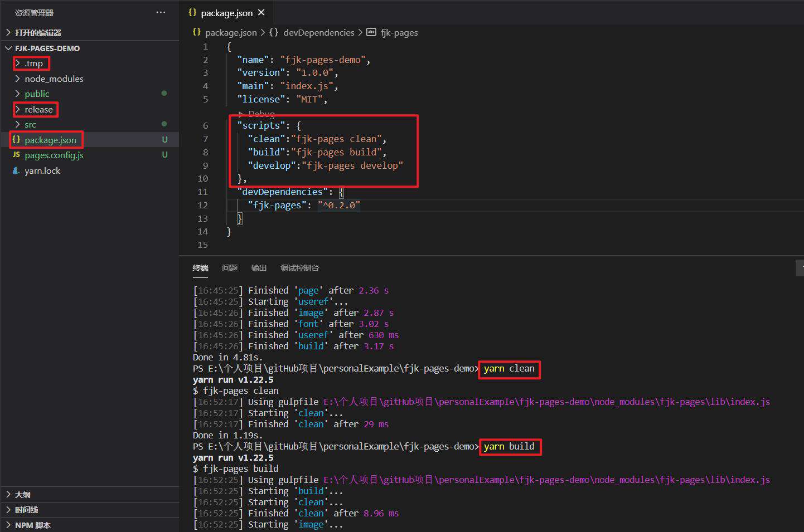This screenshot has width=804, height=532.
Task: Click 'yarn clean' command in terminal
Action: tap(509, 368)
